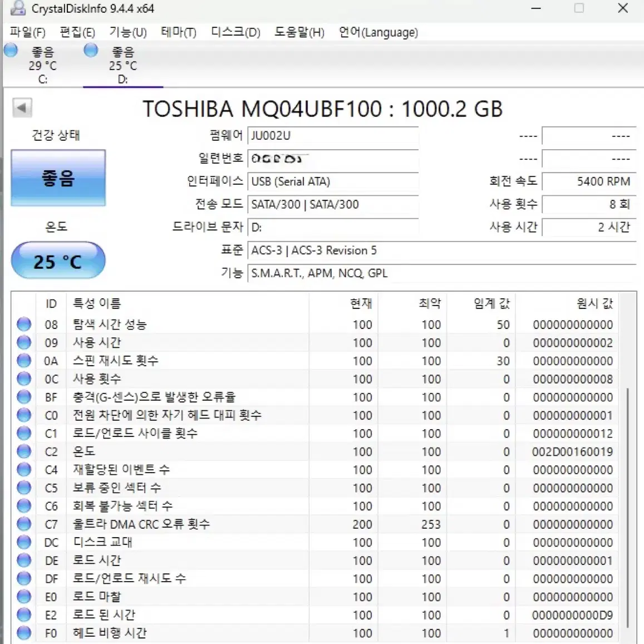Click the 회전 속도 field showing 5400 RPM
The height and width of the screenshot is (644, 644).
pyautogui.click(x=589, y=181)
